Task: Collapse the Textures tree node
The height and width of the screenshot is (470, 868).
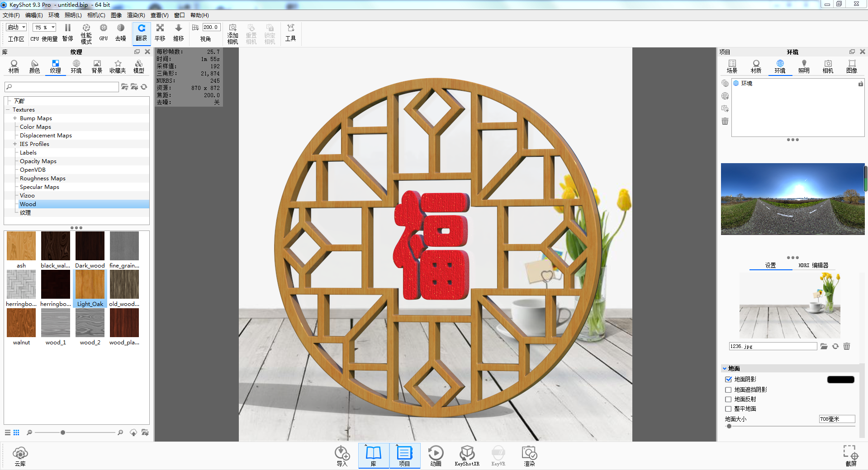Action: click(x=8, y=110)
